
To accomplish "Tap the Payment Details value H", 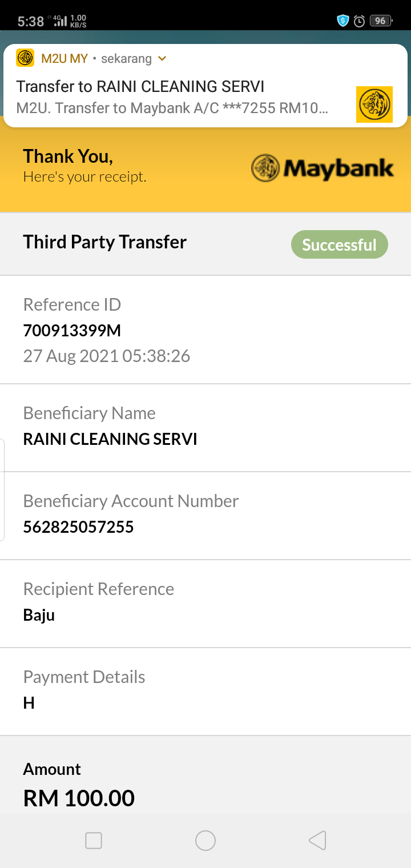I will pyautogui.click(x=29, y=703).
